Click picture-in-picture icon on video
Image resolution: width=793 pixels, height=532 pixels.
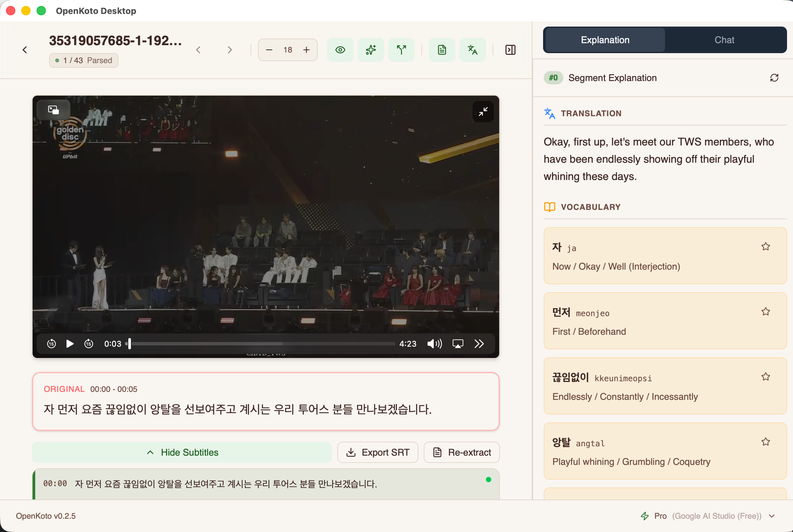(53, 110)
